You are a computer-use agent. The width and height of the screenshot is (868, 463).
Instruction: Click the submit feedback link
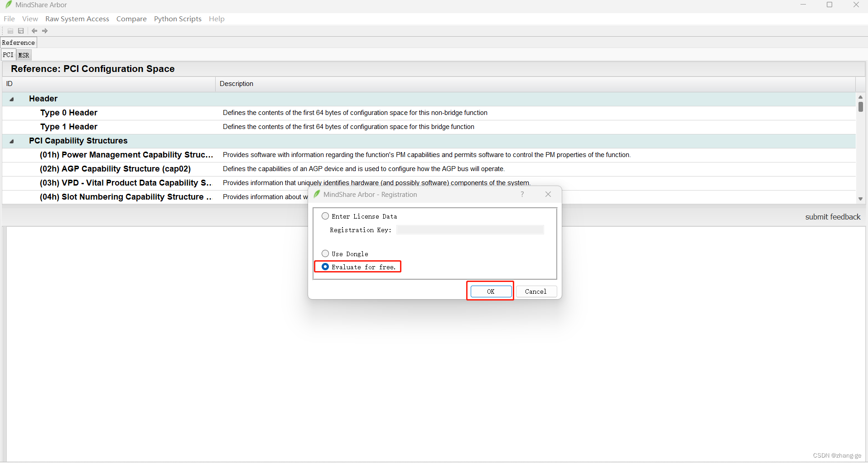833,216
